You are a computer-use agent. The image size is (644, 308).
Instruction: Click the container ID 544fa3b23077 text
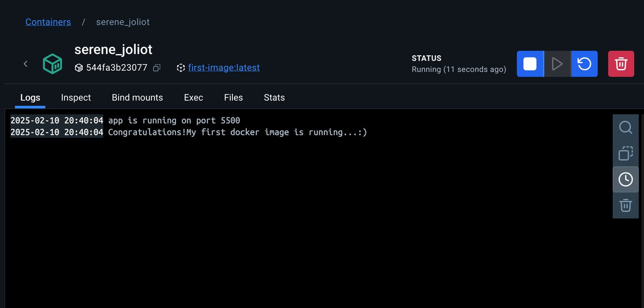[116, 68]
